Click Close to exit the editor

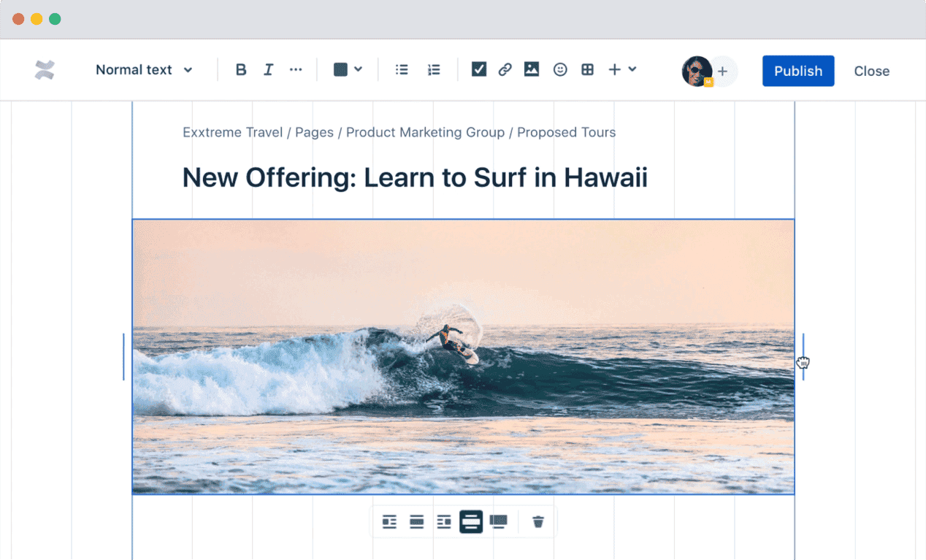[871, 72]
